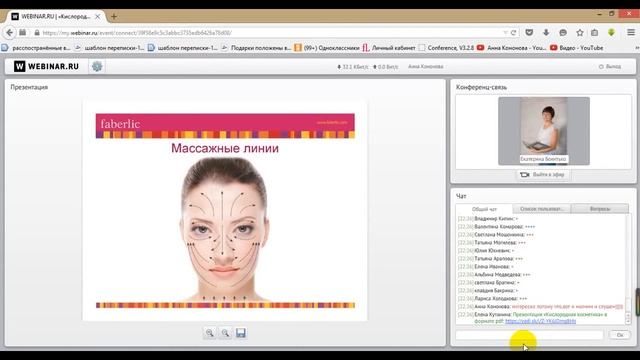Select the WEBINAR.RU browser tab
Screen dimensions: 640x360
(x=55, y=17)
